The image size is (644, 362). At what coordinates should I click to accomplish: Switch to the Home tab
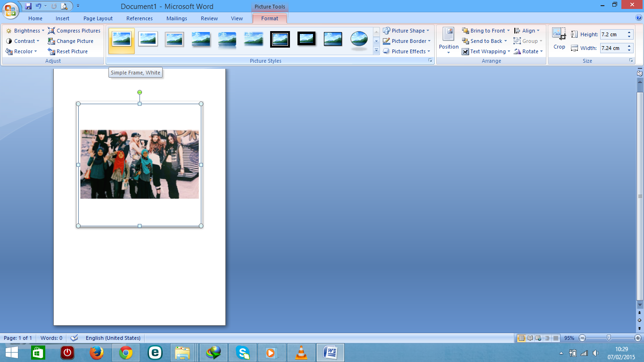coord(35,18)
